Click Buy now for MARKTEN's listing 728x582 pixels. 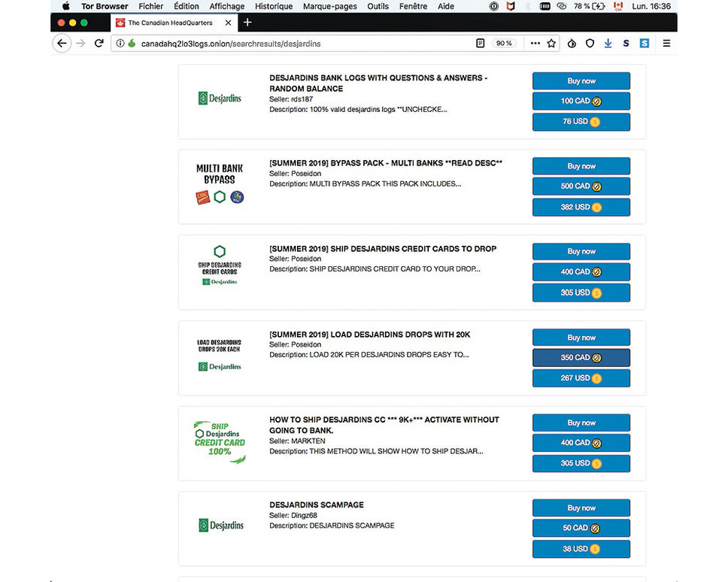(x=581, y=423)
